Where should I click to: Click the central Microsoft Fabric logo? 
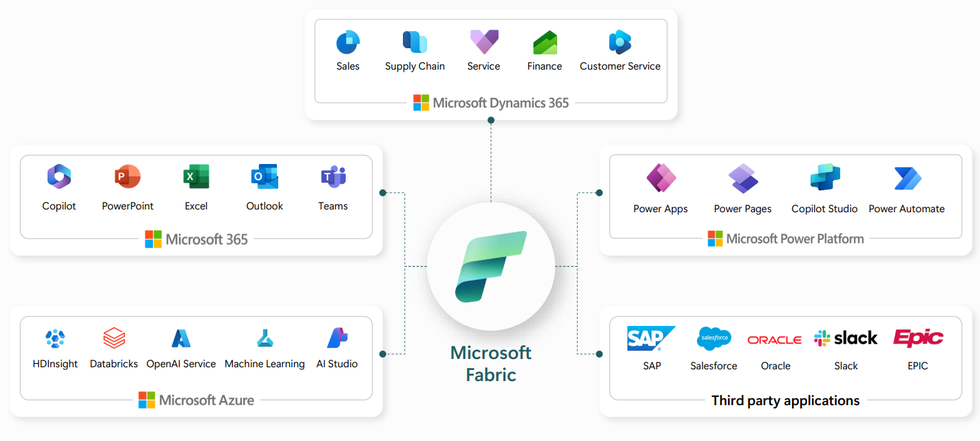(491, 267)
